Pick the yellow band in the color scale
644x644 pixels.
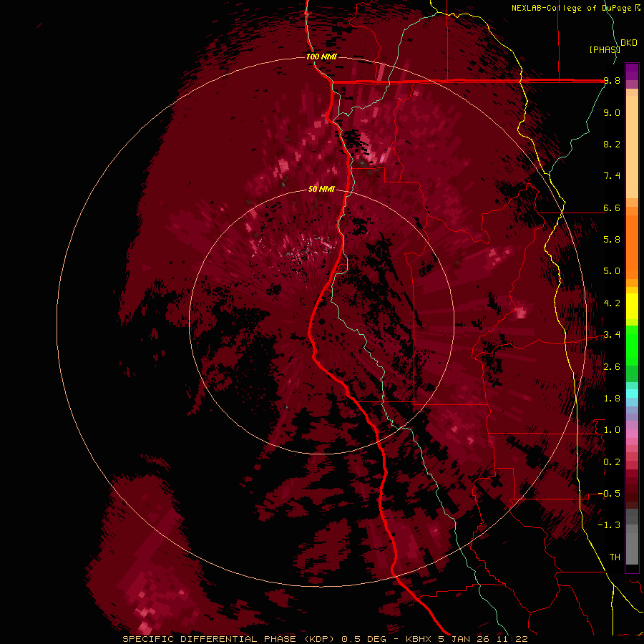tap(632, 306)
